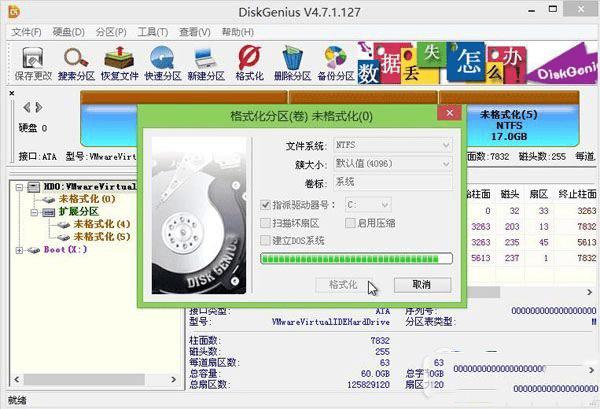Viewport: 600px width, 409px height.
Task: Click the drive icon beside 未格式化(4) in the tree
Action: tap(64, 225)
